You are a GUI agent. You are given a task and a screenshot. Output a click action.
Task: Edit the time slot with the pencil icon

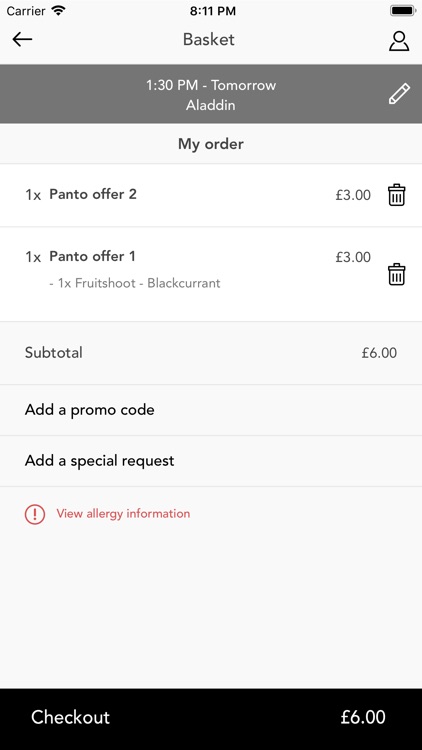coord(399,94)
